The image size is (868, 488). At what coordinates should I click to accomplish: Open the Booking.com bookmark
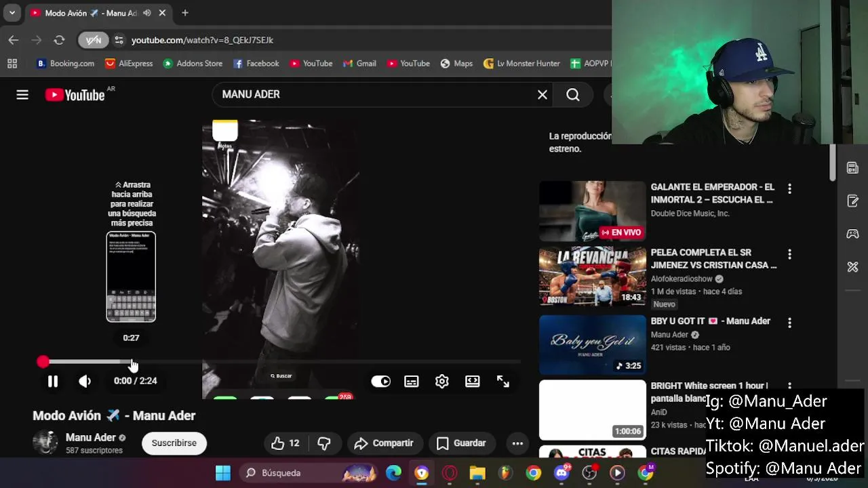coord(65,64)
